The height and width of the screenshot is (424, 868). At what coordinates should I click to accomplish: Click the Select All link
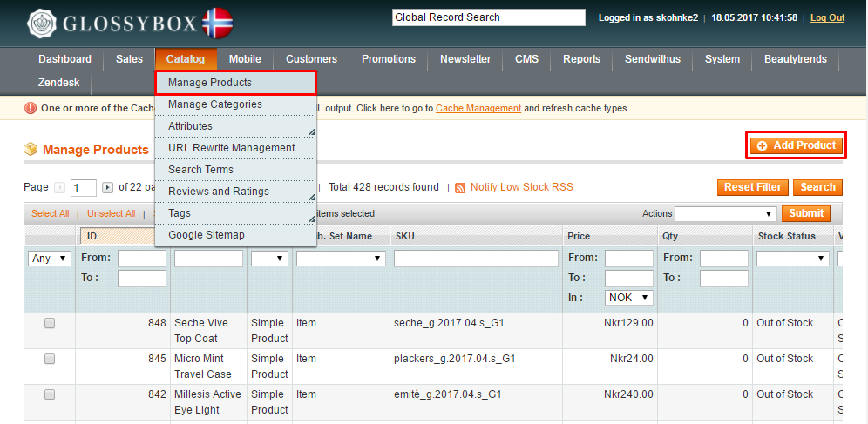50,214
